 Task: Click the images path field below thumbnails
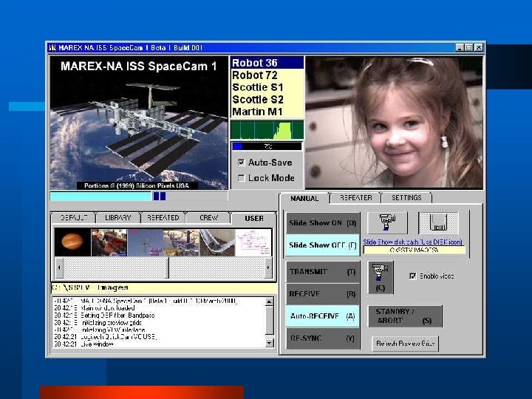pos(163,287)
